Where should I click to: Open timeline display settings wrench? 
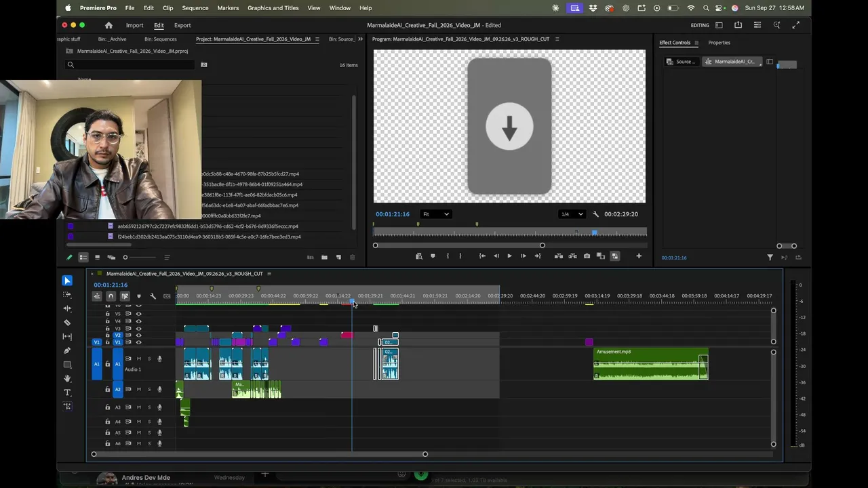153,296
